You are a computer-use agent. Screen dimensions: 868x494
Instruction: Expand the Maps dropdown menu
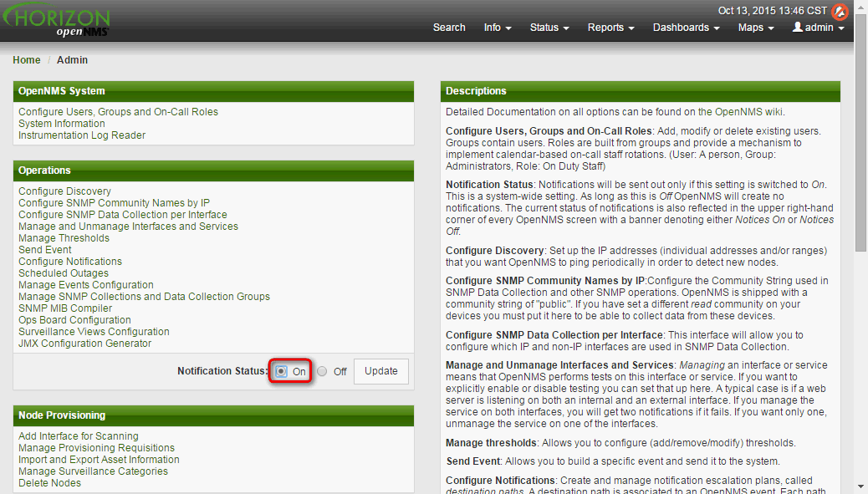756,28
